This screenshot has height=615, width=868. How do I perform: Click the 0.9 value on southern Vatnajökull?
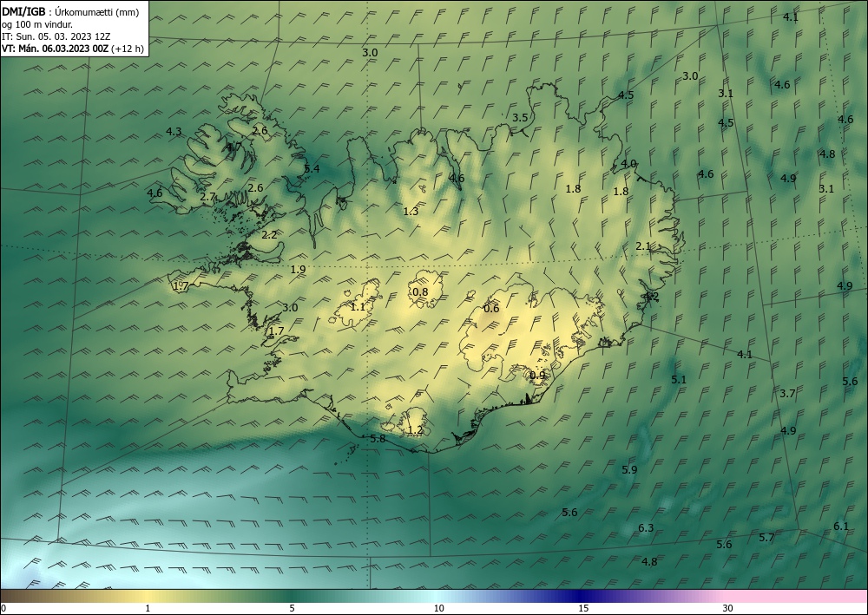click(537, 376)
